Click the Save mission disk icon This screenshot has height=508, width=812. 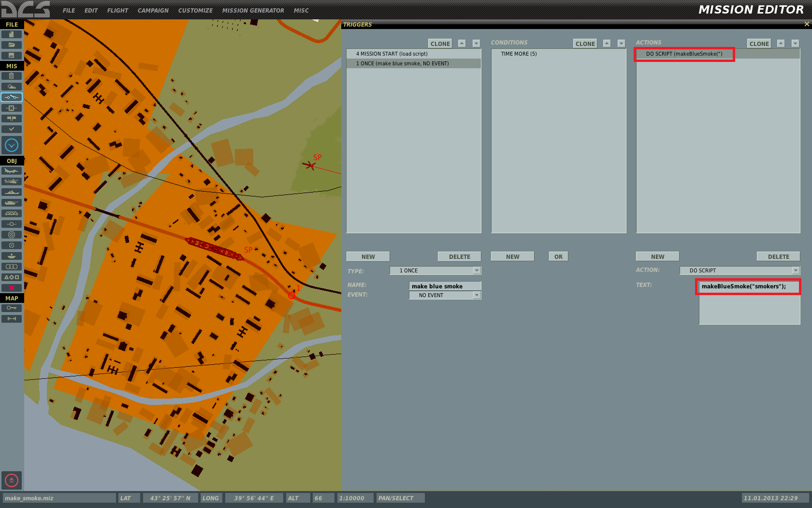[x=12, y=56]
